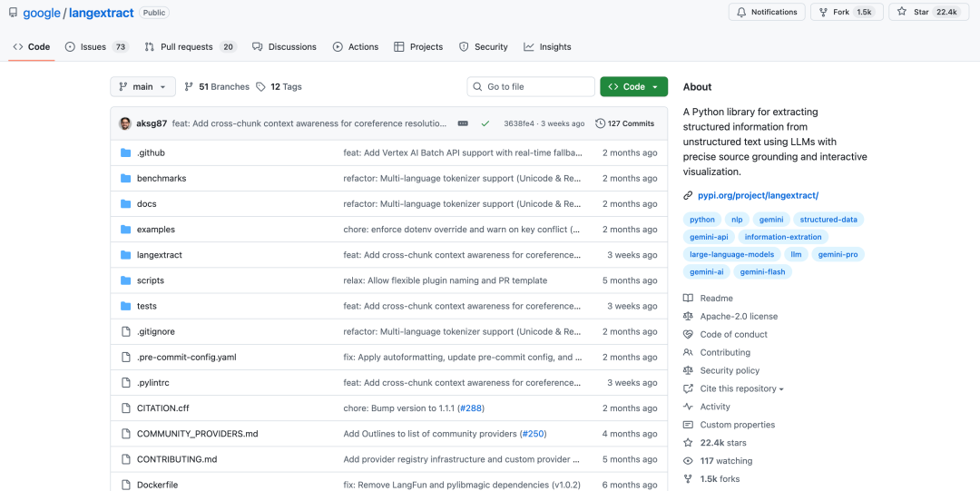Expand commit message ellipsis icon

(463, 123)
